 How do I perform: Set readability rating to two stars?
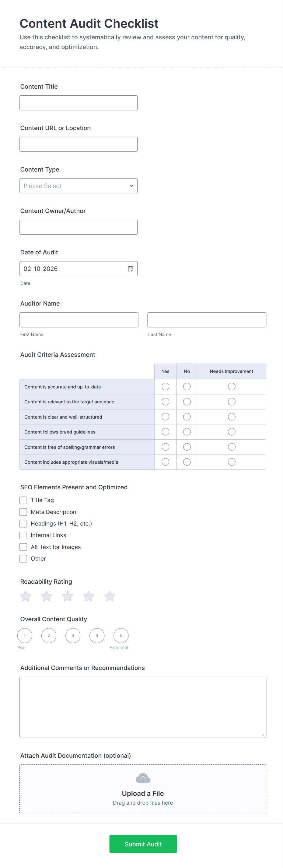click(47, 596)
